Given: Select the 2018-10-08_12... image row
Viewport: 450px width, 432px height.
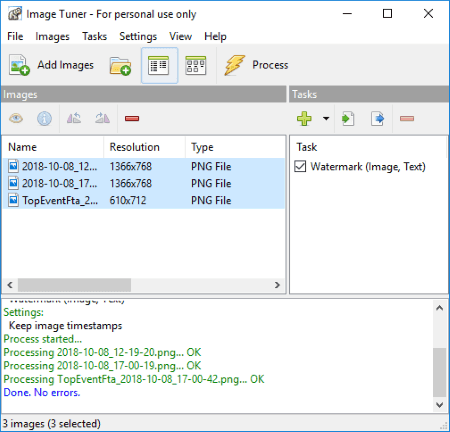Looking at the screenshot, I should pyautogui.click(x=144, y=166).
